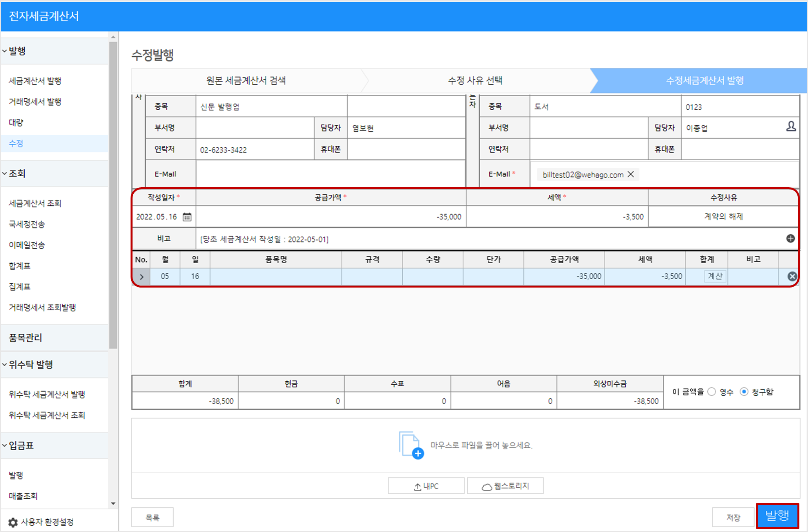Viewport: 808px width, 532px height.
Task: Open the 세금계산서 조회 menu item
Action: click(x=35, y=203)
